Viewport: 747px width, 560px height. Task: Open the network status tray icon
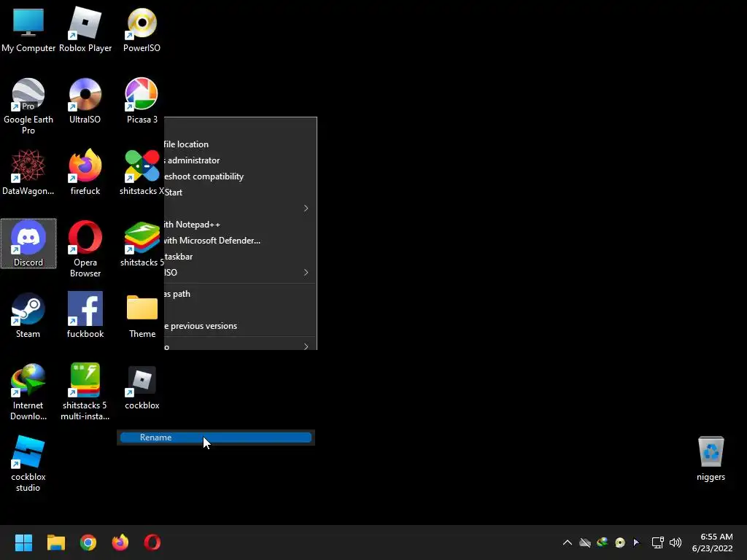[x=657, y=542]
